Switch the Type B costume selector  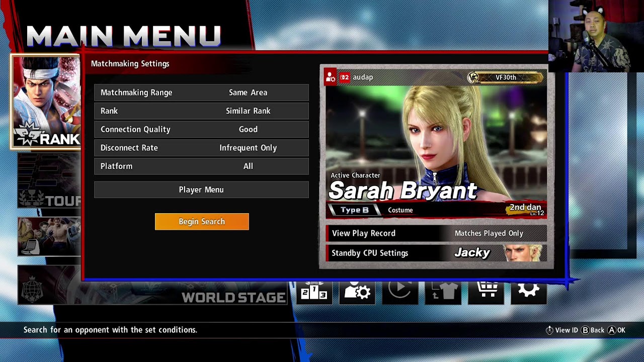[354, 210]
